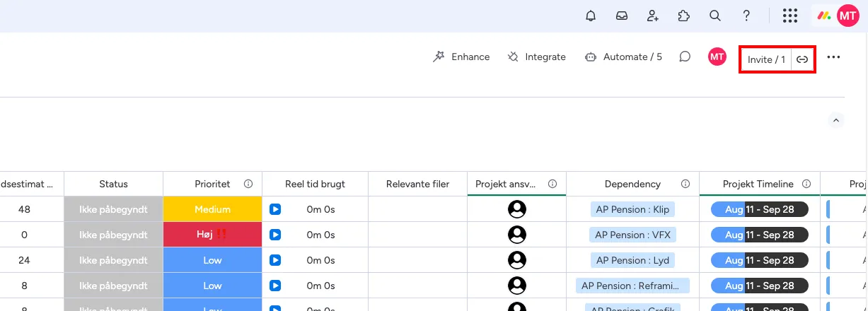Click the Enhance toolbar item
Viewport: 868px width, 311px height.
tap(461, 57)
